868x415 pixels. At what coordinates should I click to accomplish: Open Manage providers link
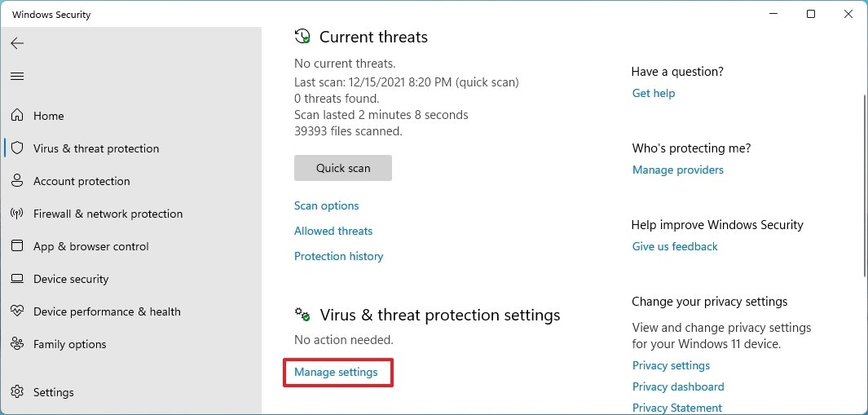678,170
